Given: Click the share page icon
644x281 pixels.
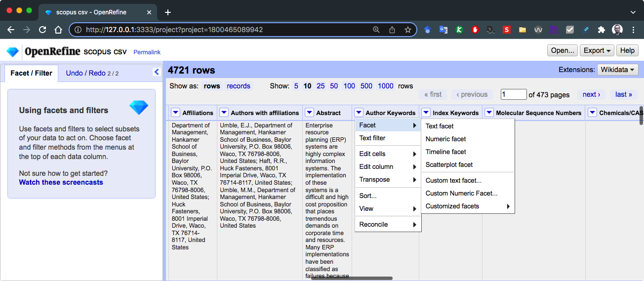Looking at the screenshot, I should pyautogui.click(x=392, y=30).
